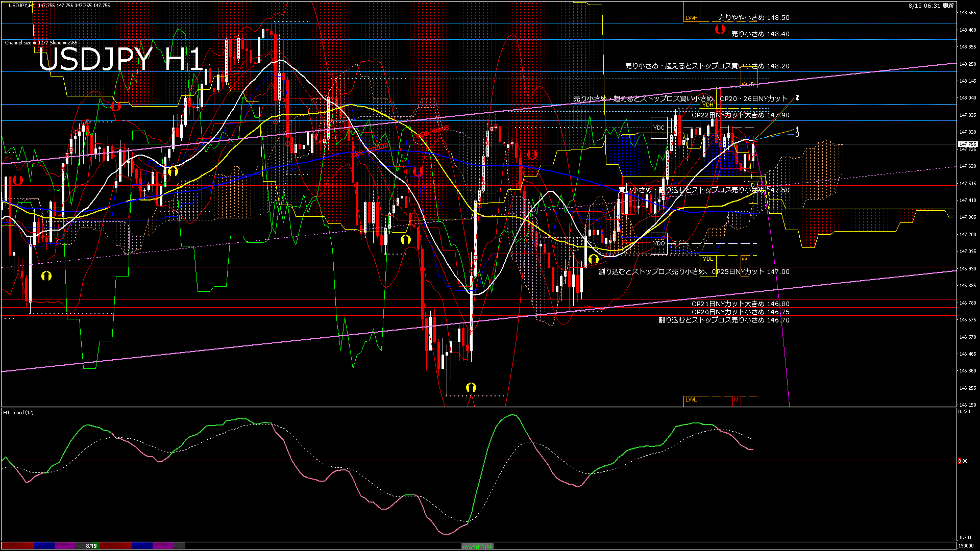This screenshot has height=551, width=980.
Task: Click the LWH last-week-high marker box
Action: point(691,18)
